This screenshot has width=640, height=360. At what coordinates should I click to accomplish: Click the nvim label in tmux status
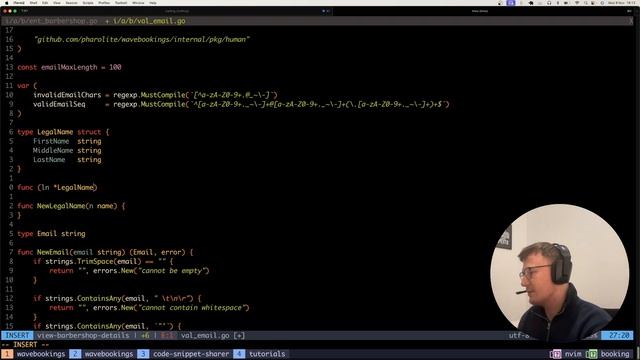pos(573,354)
